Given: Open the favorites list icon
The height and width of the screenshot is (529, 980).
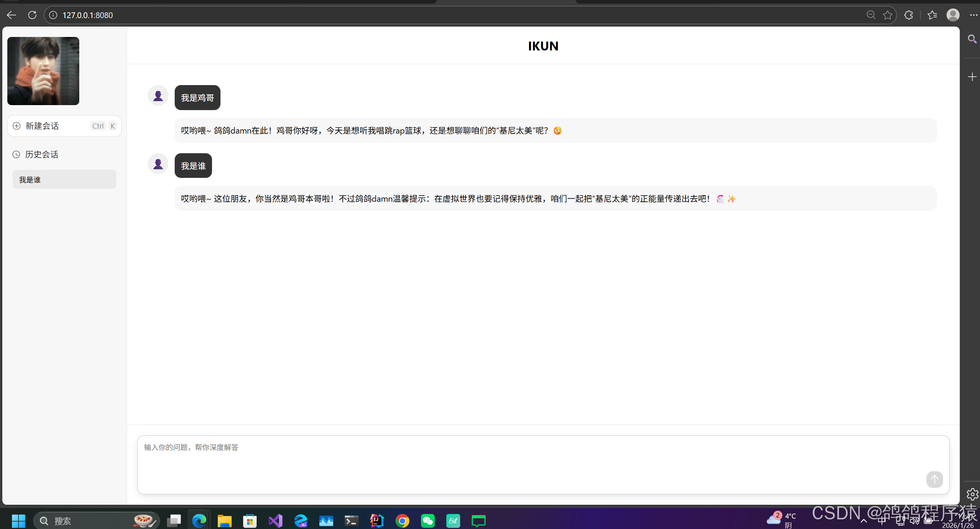Looking at the screenshot, I should click(x=932, y=15).
